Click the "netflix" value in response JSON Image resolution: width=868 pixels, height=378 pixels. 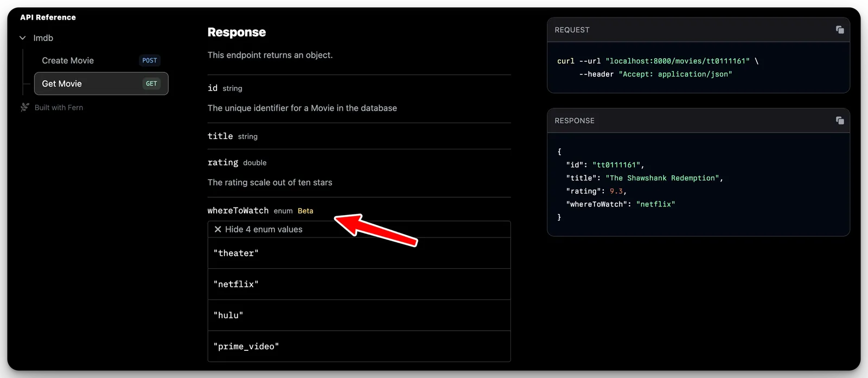pyautogui.click(x=655, y=204)
